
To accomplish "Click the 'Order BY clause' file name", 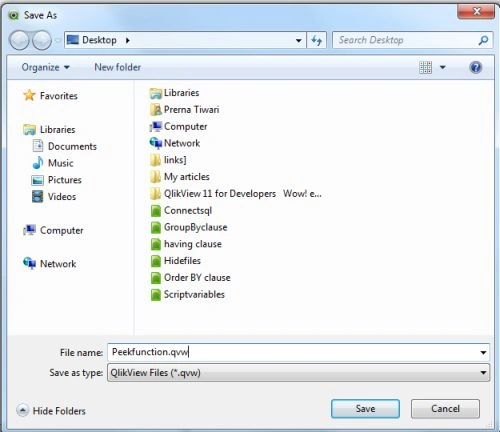I will tap(197, 277).
